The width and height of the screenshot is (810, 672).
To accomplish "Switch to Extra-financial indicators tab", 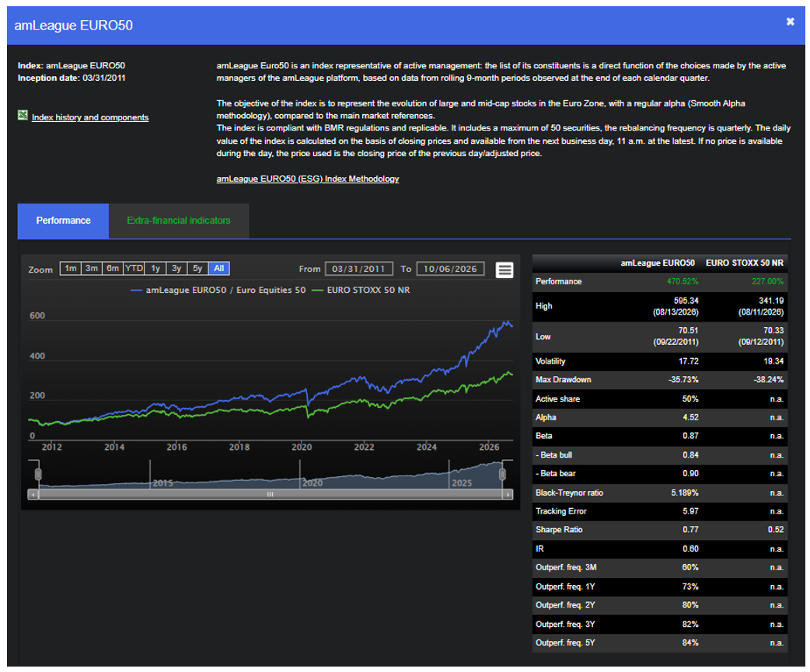I will click(179, 221).
